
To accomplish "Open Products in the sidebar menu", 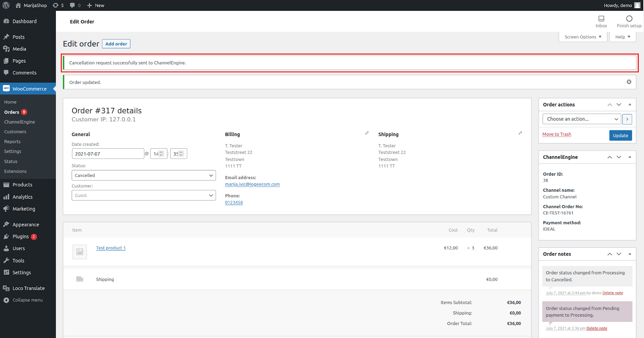I will point(22,185).
